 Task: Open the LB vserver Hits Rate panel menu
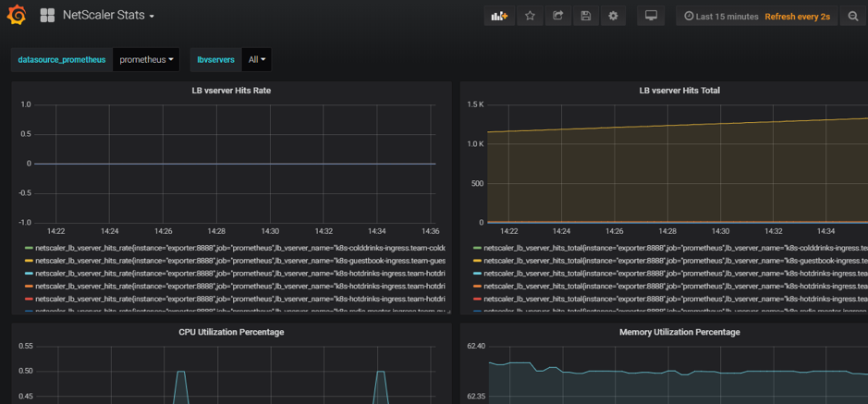[231, 91]
